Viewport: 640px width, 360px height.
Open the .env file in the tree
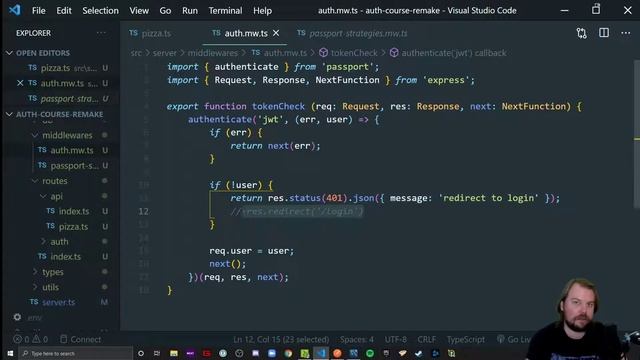[x=34, y=318]
